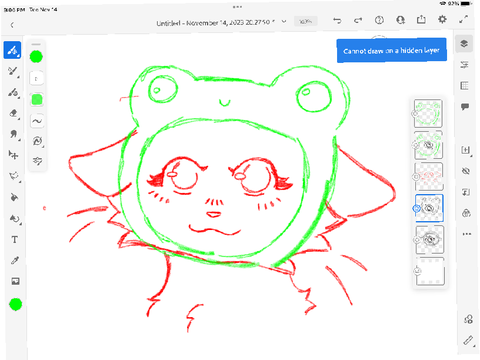This screenshot has height=360, width=480.
Task: Open the brush settings icon
Action: 37,141
